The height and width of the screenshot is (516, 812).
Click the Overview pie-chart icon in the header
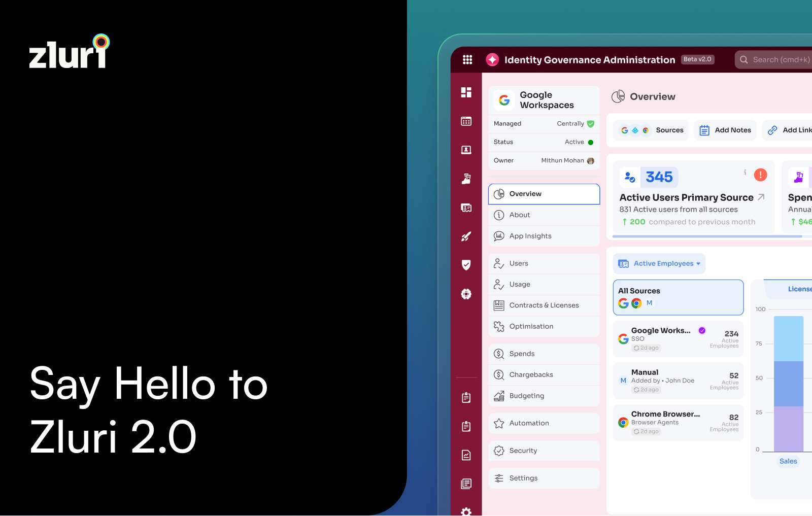click(618, 96)
